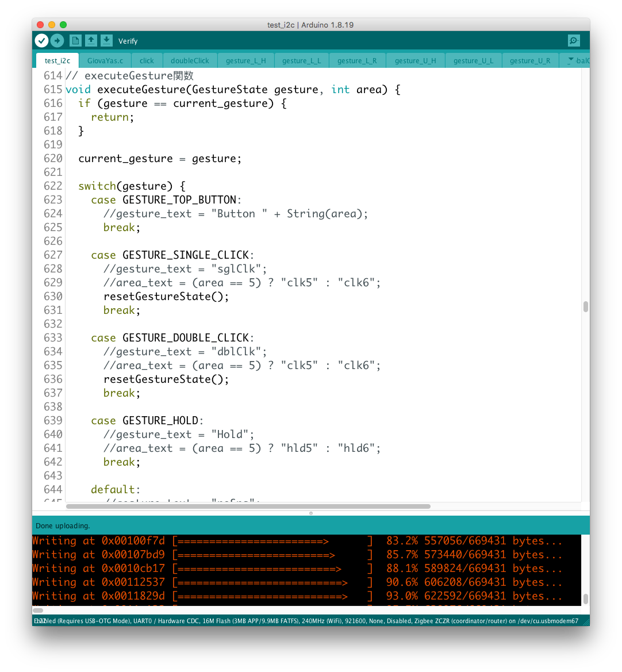Screen dimensions: 622x672
Task: Open the Serial Monitor icon
Action: click(573, 40)
